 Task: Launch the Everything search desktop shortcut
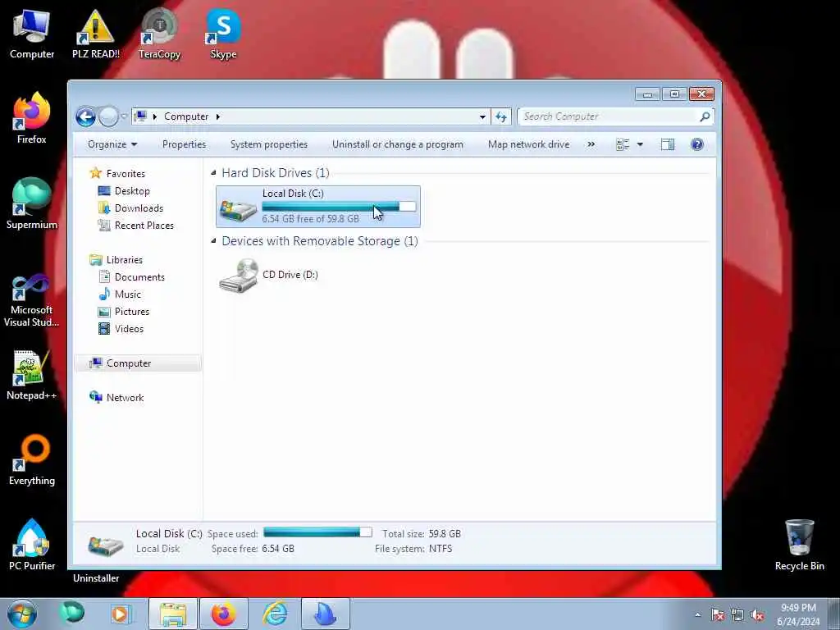tap(32, 461)
